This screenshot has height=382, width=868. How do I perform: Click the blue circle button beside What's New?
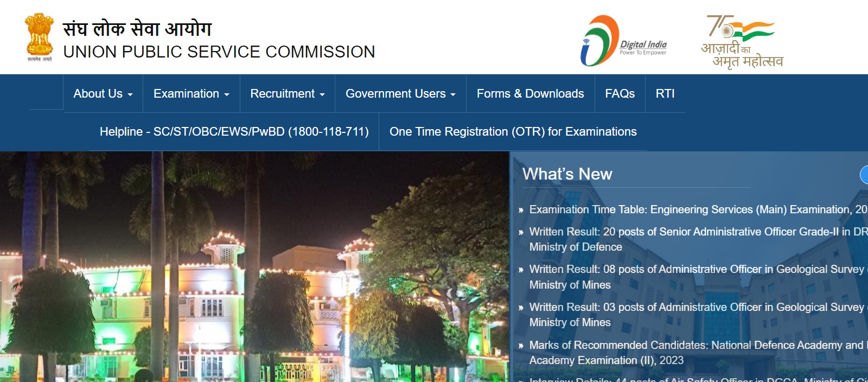point(864,175)
